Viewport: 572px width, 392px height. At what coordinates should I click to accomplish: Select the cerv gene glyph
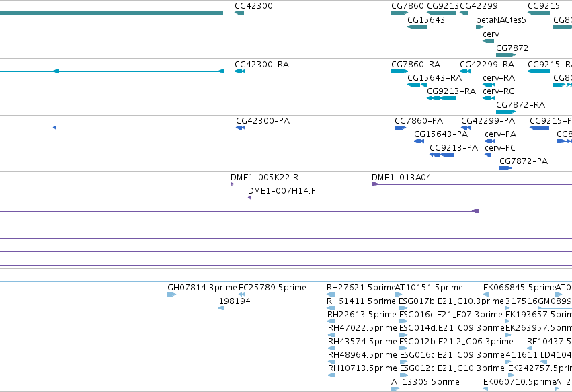point(488,41)
